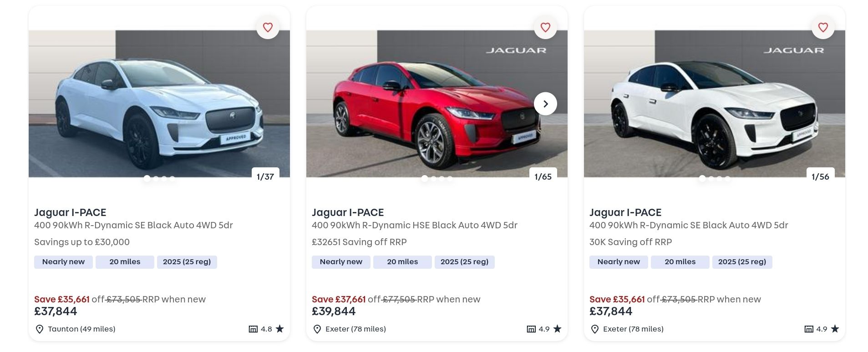Open the Taunton Jaguar I-PACE listing title
The width and height of the screenshot is (868, 352).
point(70,212)
